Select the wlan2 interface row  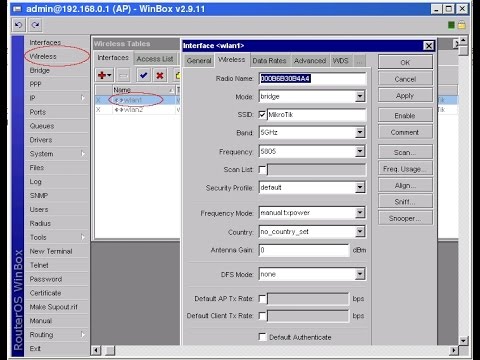pos(137,110)
